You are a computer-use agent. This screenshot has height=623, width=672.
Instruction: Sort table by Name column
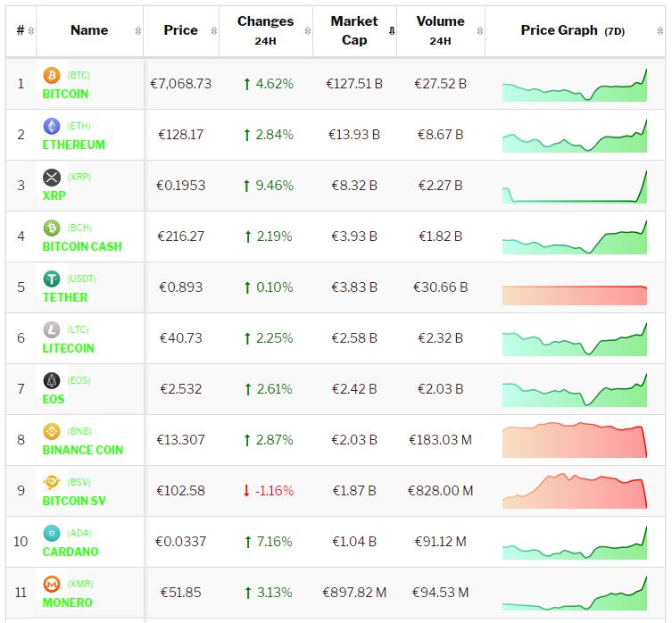click(x=89, y=30)
